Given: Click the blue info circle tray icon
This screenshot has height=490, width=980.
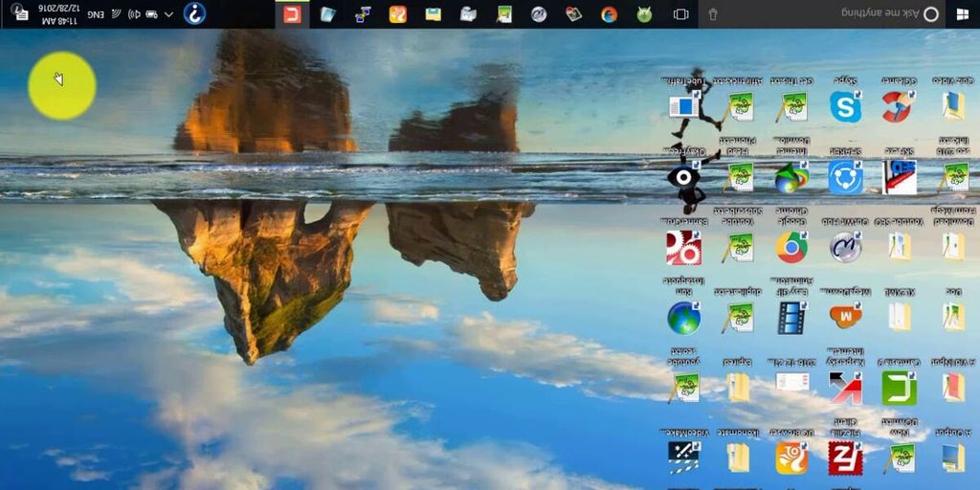Looking at the screenshot, I should click(195, 13).
